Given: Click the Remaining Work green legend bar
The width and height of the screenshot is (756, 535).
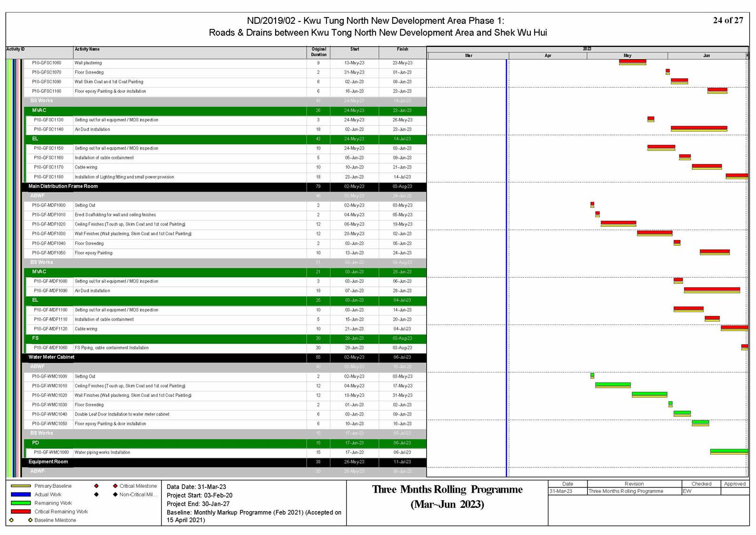Looking at the screenshot, I should click(20, 503).
